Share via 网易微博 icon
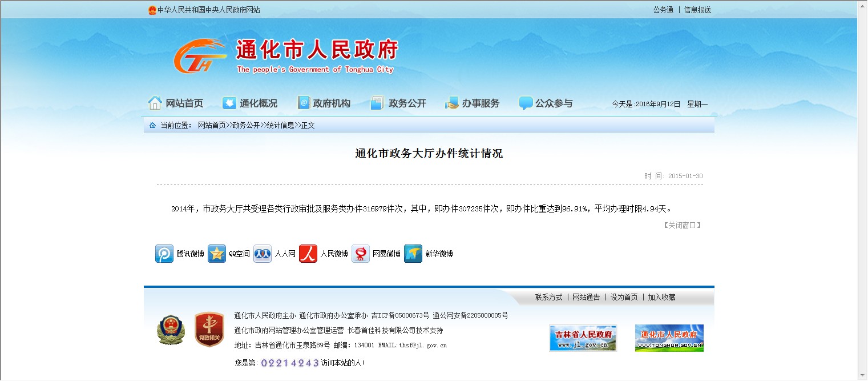Screen dimensions: 868x381 coord(361,254)
